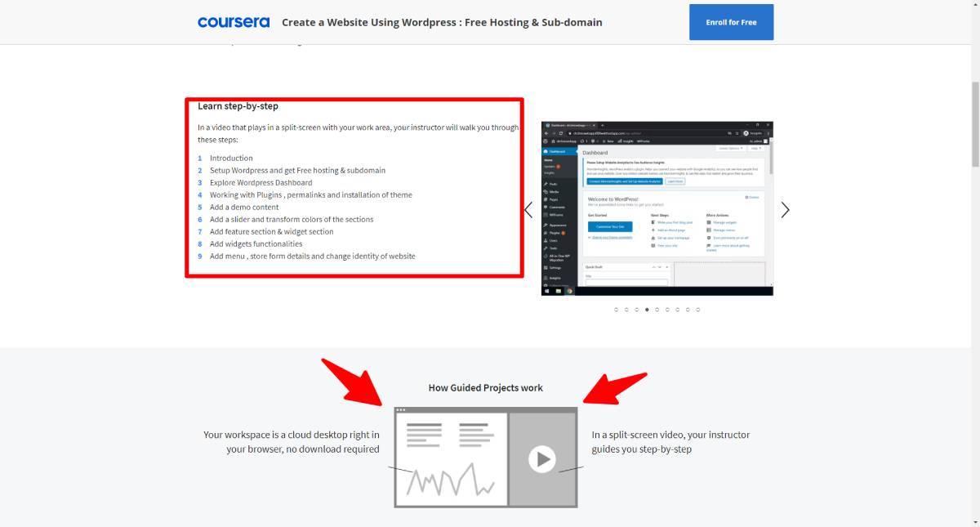Click the Enroll for Free button

click(731, 22)
